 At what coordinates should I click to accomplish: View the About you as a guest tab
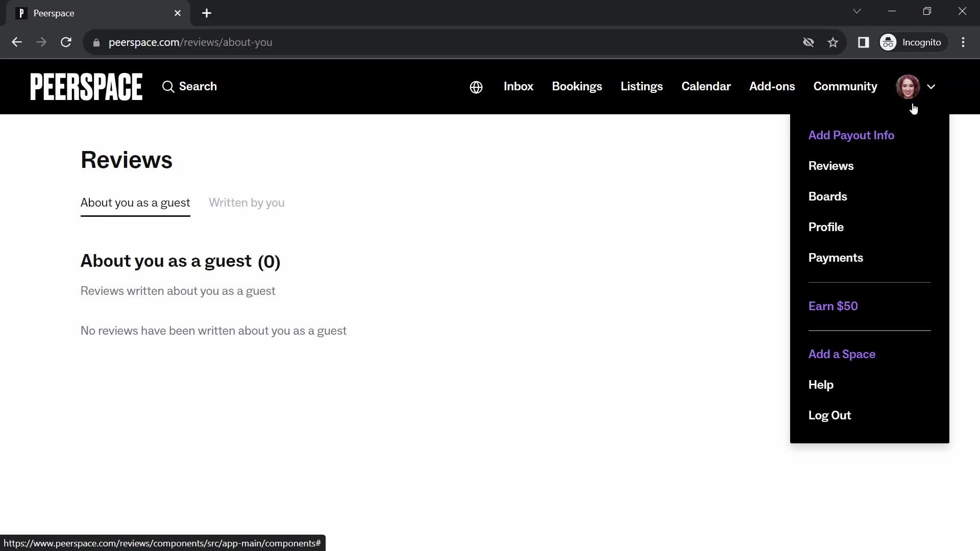135,203
